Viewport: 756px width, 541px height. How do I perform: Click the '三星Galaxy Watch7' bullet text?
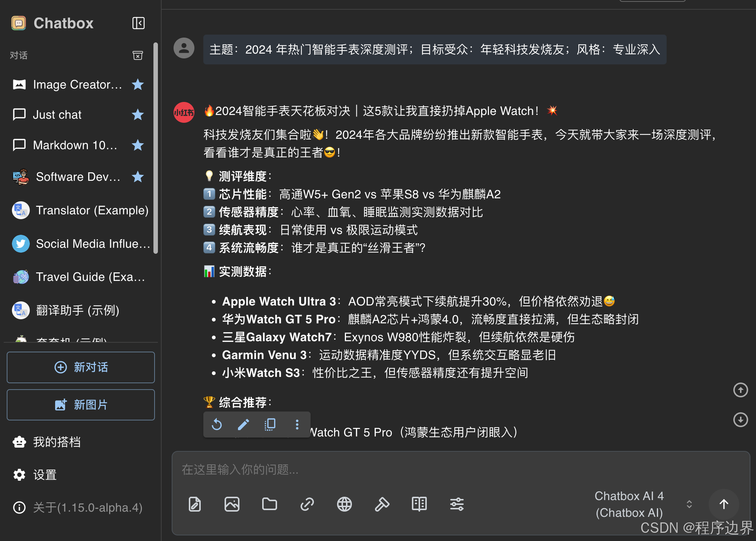click(277, 337)
